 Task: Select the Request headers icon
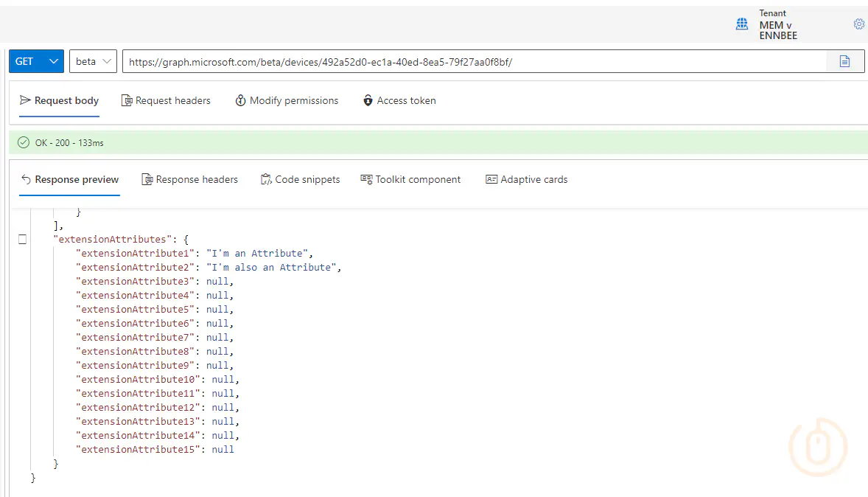click(x=126, y=100)
